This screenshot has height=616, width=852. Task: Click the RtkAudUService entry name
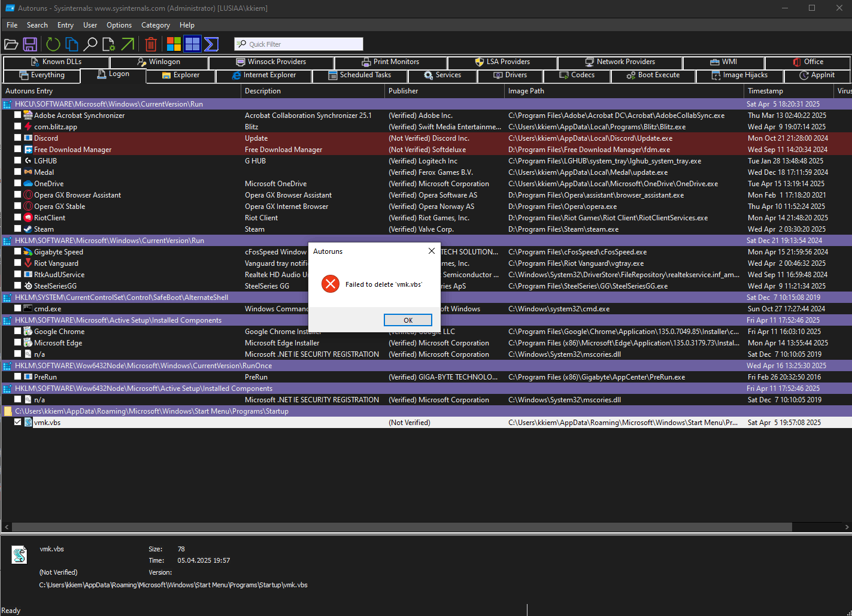(x=59, y=275)
